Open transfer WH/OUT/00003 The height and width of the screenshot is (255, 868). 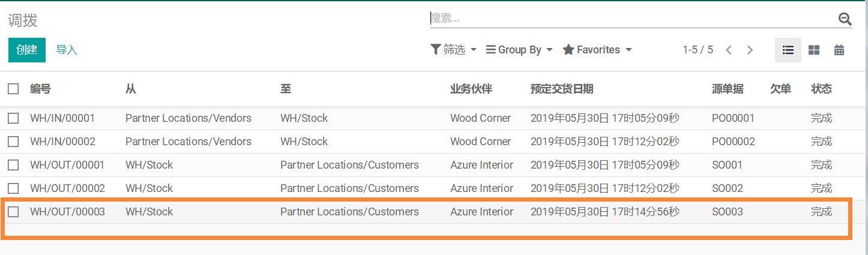[67, 212]
